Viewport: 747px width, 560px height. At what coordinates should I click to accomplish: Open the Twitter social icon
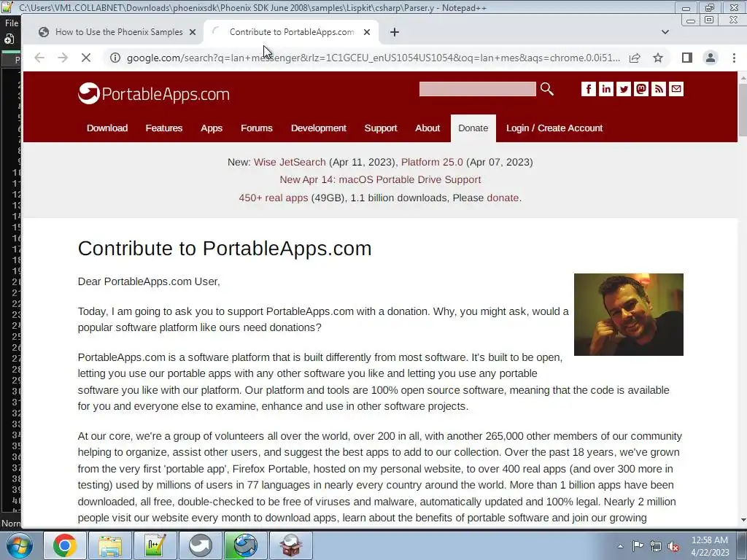[624, 89]
